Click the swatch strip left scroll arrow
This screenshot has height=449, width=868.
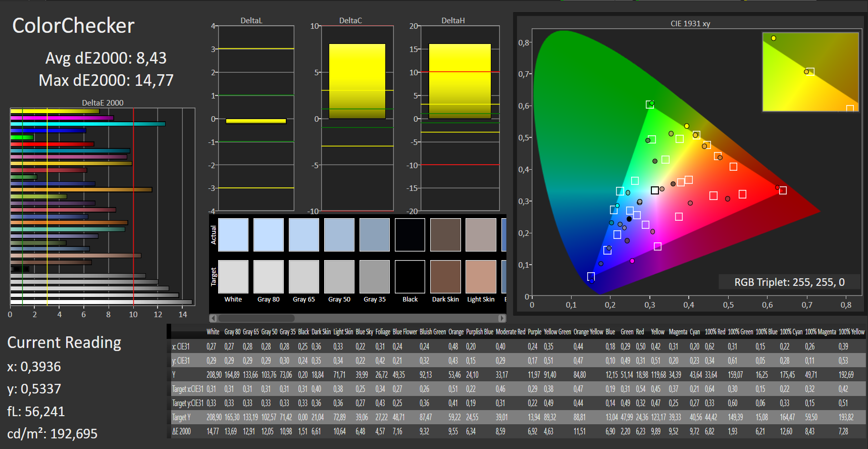[213, 318]
